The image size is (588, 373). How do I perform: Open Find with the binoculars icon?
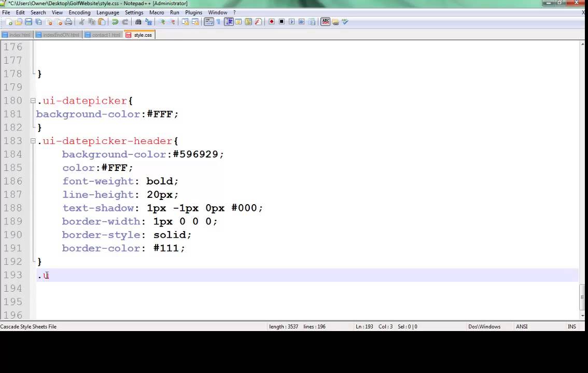tap(138, 22)
